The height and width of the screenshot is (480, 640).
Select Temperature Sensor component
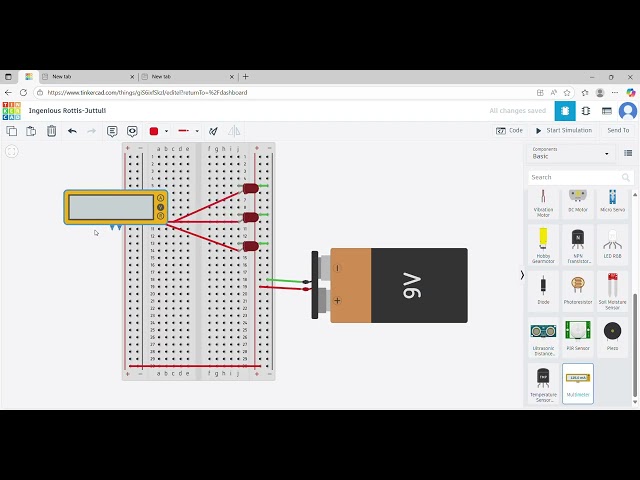point(543,384)
